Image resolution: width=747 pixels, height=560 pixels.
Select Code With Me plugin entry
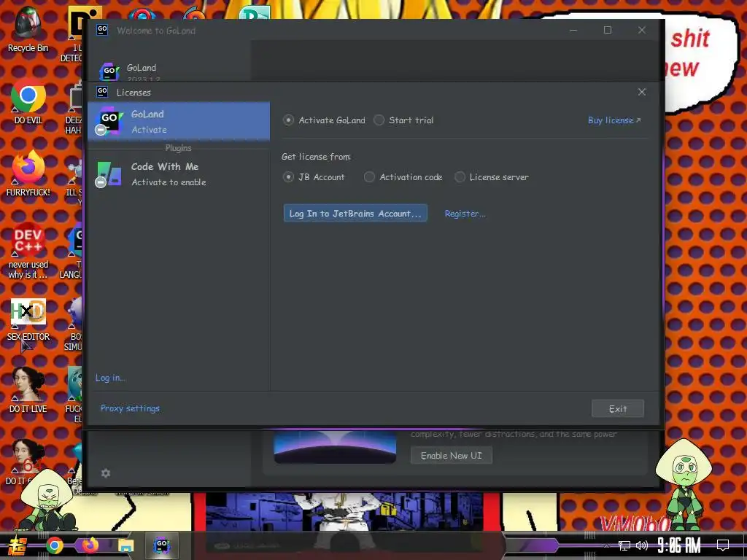click(x=179, y=174)
